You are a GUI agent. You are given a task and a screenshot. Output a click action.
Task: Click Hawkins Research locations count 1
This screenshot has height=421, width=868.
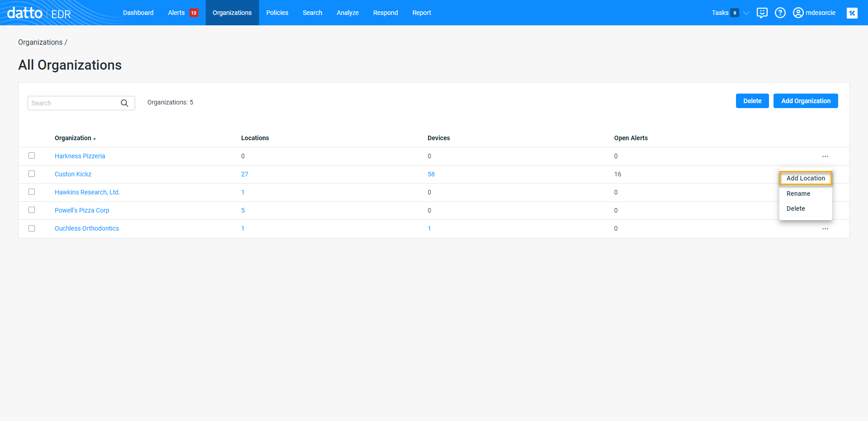(243, 192)
